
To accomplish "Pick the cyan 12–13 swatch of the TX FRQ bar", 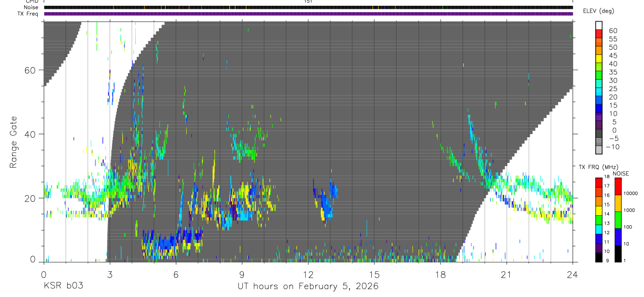I will (x=599, y=229).
